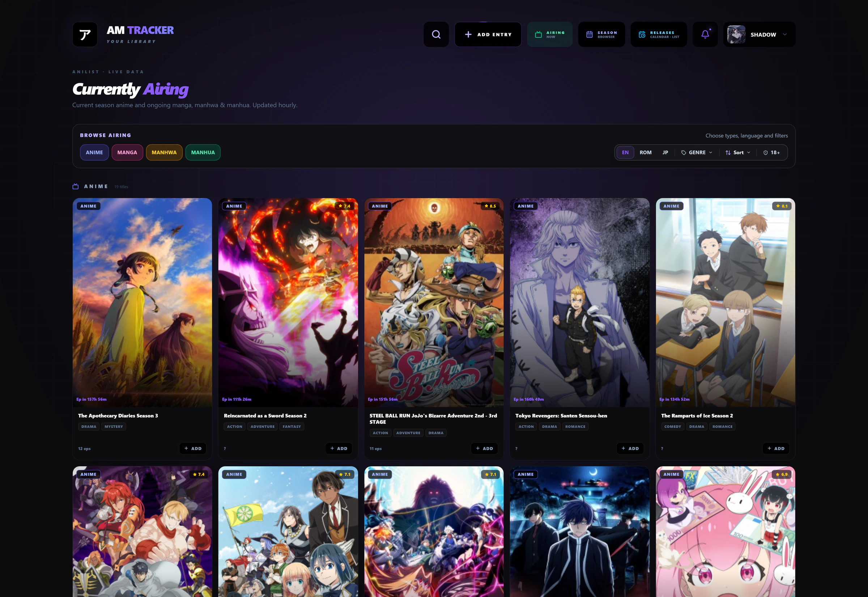The width and height of the screenshot is (868, 597).
Task: Open The Apothecary Diaries Season 3 cover
Action: click(x=142, y=302)
